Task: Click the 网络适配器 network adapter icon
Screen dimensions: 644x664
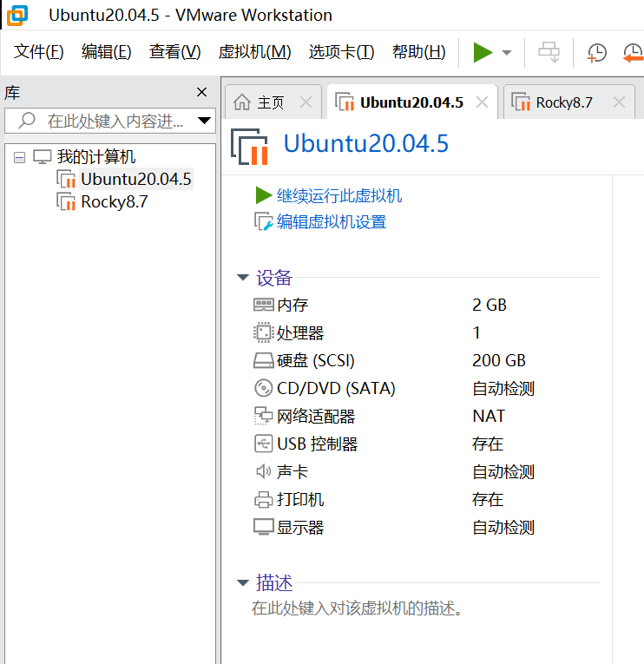Action: pos(263,416)
